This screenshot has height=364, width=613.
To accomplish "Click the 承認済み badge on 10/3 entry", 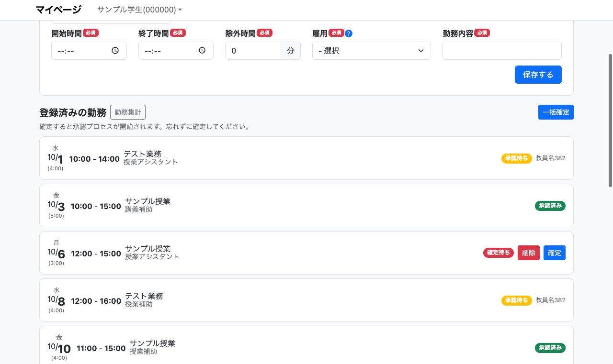I will (550, 206).
